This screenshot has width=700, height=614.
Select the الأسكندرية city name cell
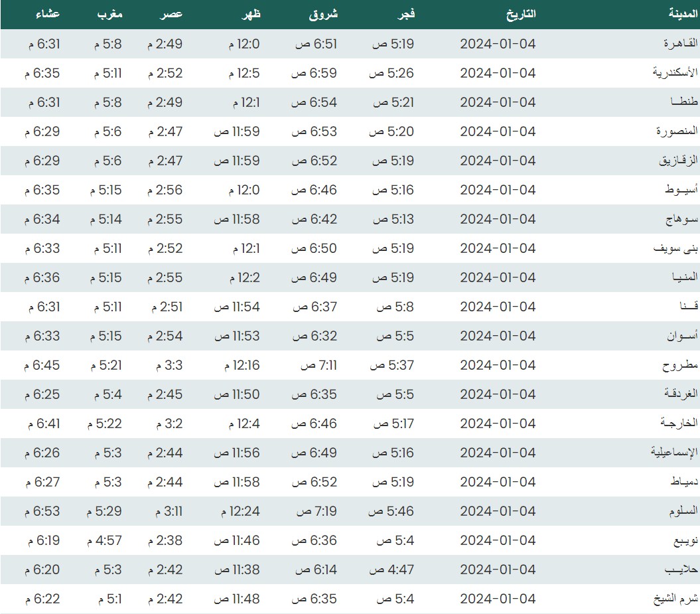click(675, 73)
